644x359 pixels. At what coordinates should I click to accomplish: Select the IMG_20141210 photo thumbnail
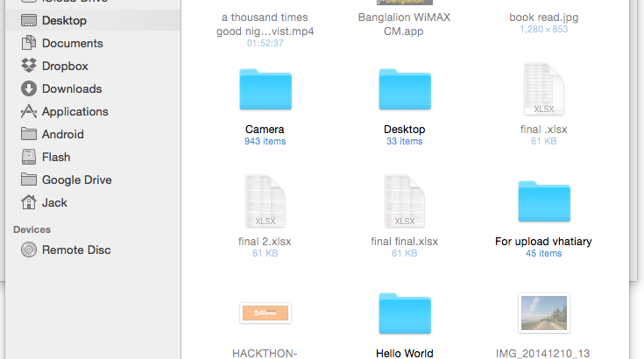point(543,314)
